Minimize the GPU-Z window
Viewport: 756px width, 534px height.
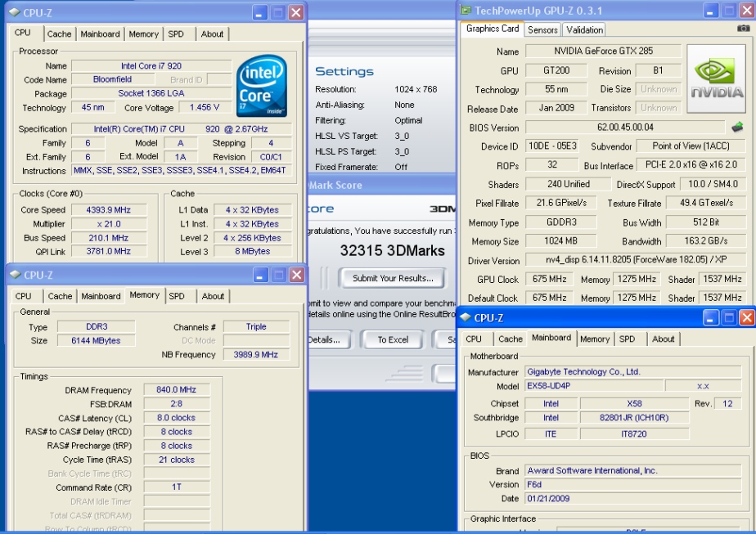[710, 11]
